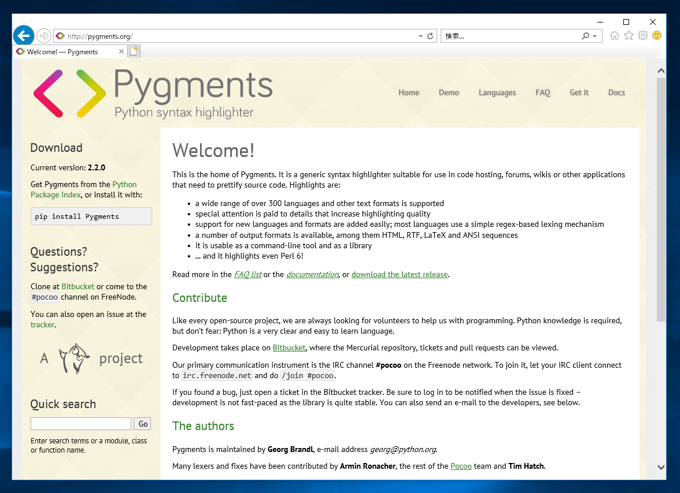Click the Welcome! heading
This screenshot has height=493, width=680.
tap(213, 150)
